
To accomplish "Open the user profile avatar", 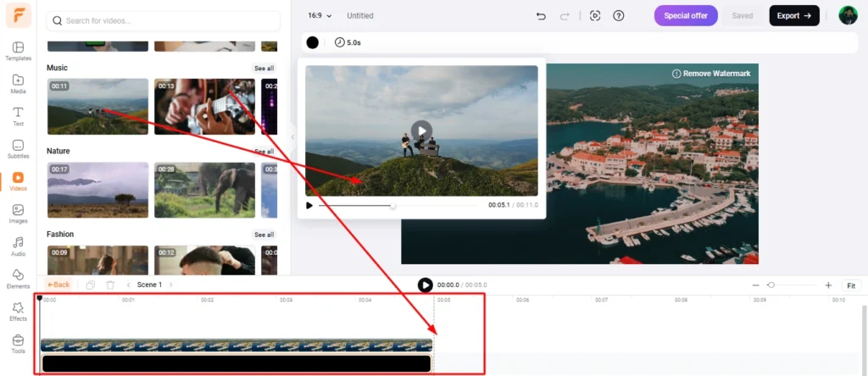I will [848, 15].
